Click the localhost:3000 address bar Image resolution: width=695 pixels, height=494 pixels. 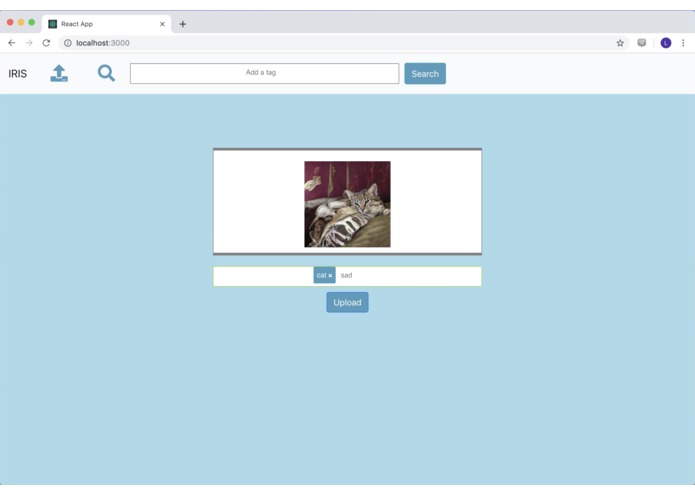point(344,43)
